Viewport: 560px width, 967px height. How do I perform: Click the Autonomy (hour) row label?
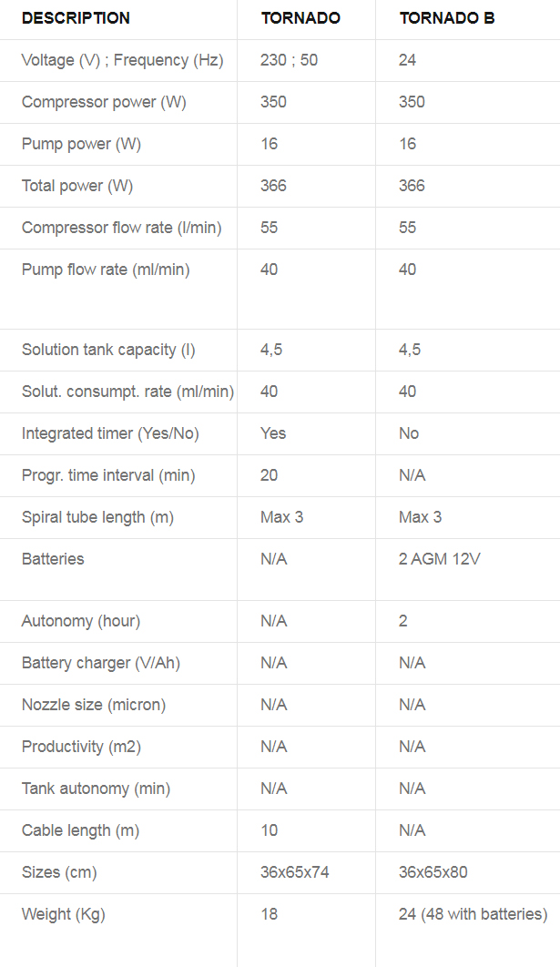(x=81, y=621)
